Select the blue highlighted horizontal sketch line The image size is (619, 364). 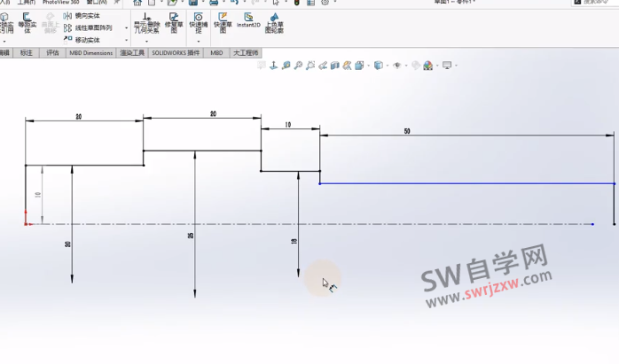tap(467, 184)
